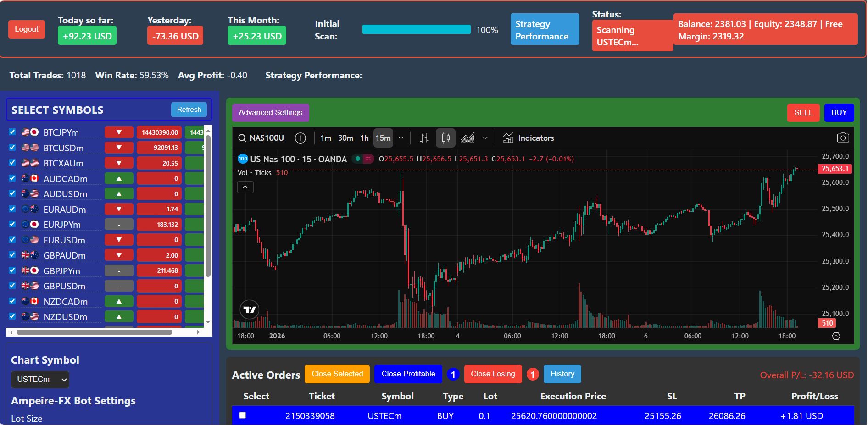Screen dimensions: 868x425
Task: Click the area chart style icon
Action: point(467,138)
